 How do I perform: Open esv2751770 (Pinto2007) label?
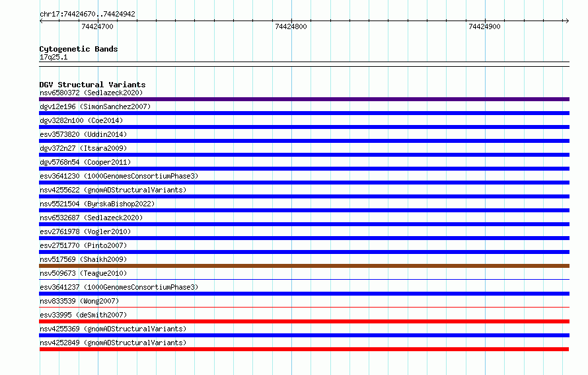83,245
